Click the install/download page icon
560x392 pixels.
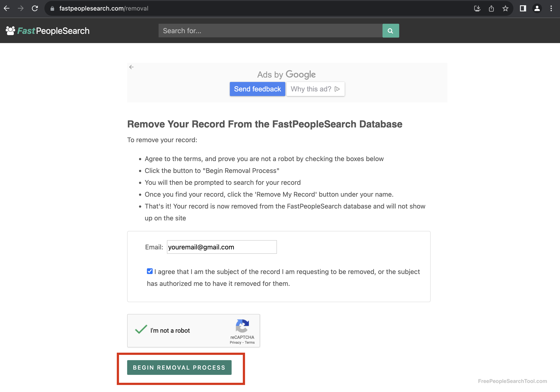click(477, 8)
